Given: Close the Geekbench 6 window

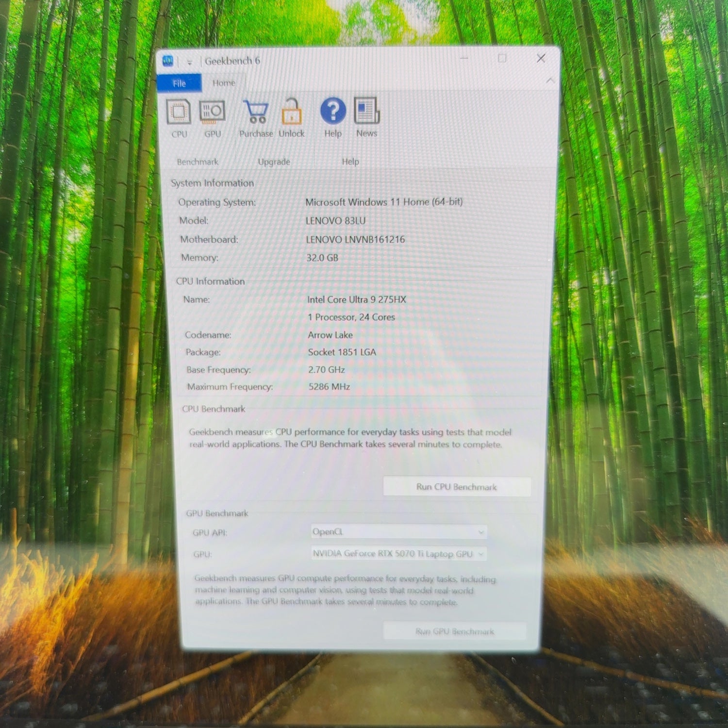Looking at the screenshot, I should [x=541, y=58].
